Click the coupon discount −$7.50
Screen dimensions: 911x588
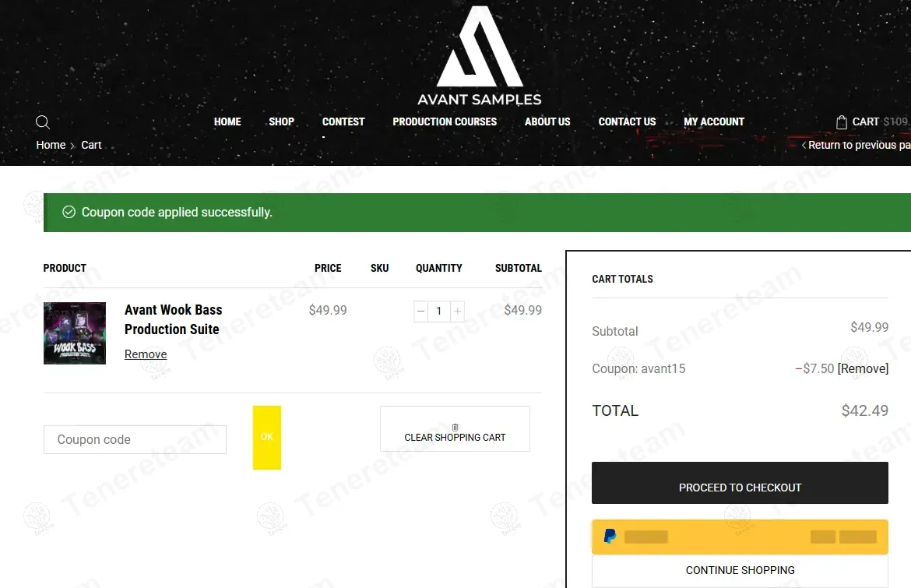tap(814, 369)
